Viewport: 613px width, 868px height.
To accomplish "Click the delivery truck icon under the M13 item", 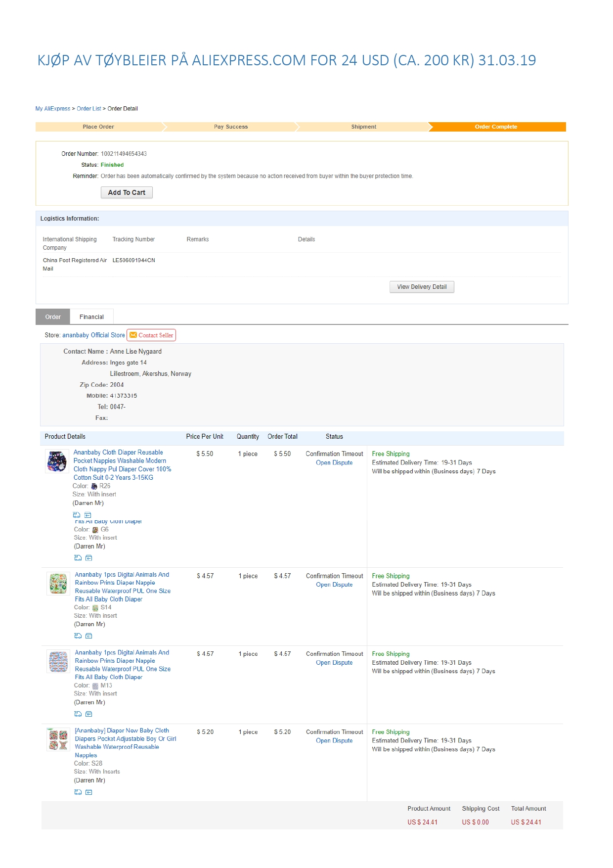I will 78,714.
